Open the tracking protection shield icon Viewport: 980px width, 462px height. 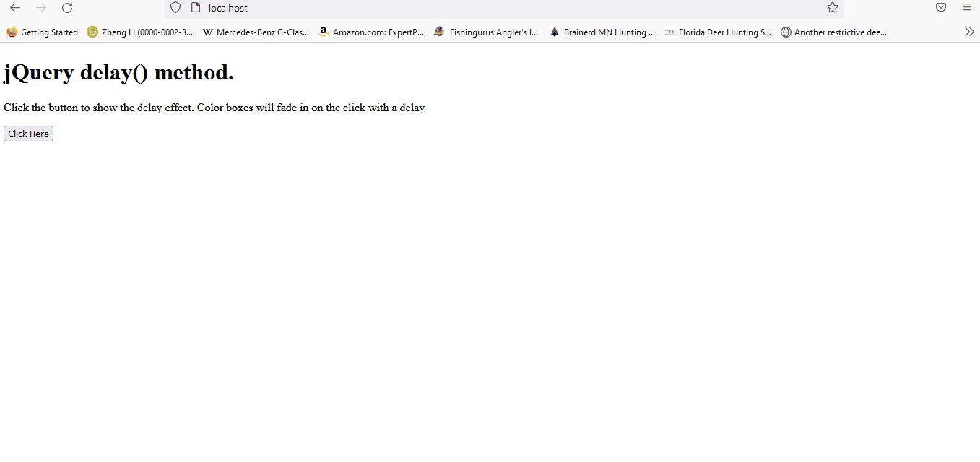click(x=175, y=8)
